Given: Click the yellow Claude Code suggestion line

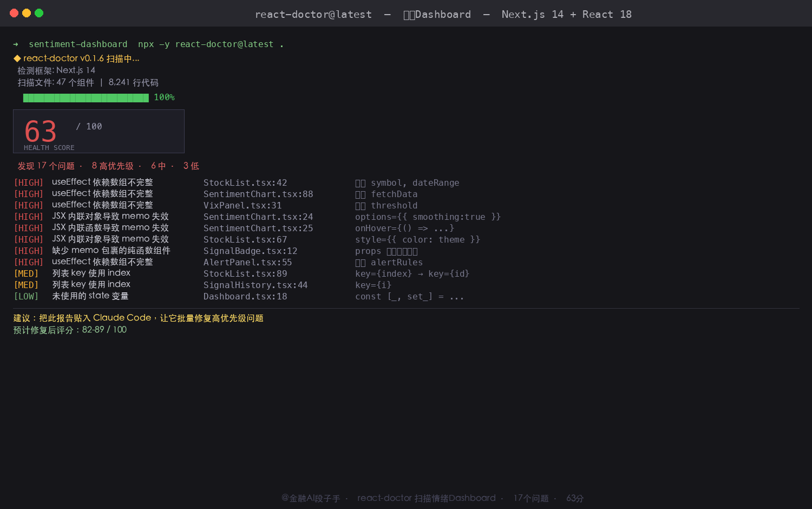Looking at the screenshot, I should 139,318.
